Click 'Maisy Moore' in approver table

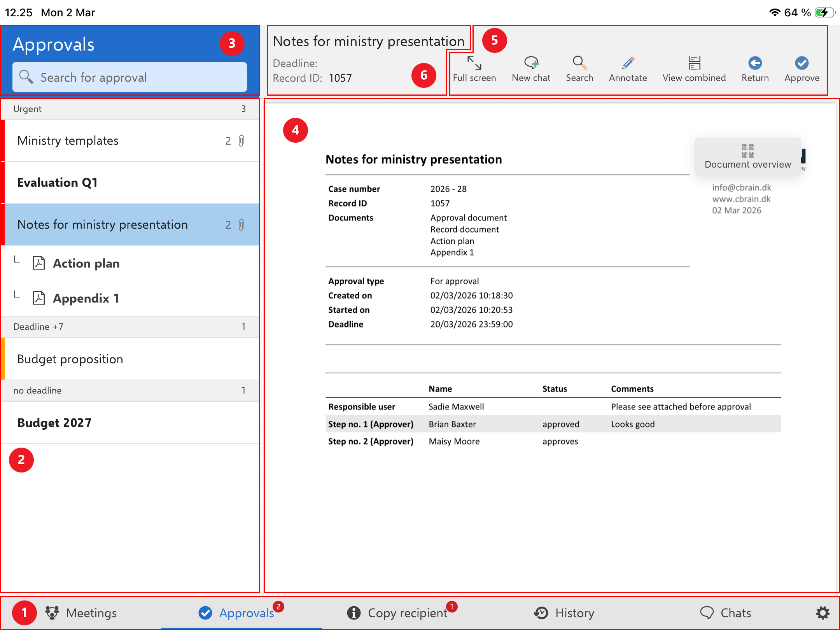pos(454,441)
